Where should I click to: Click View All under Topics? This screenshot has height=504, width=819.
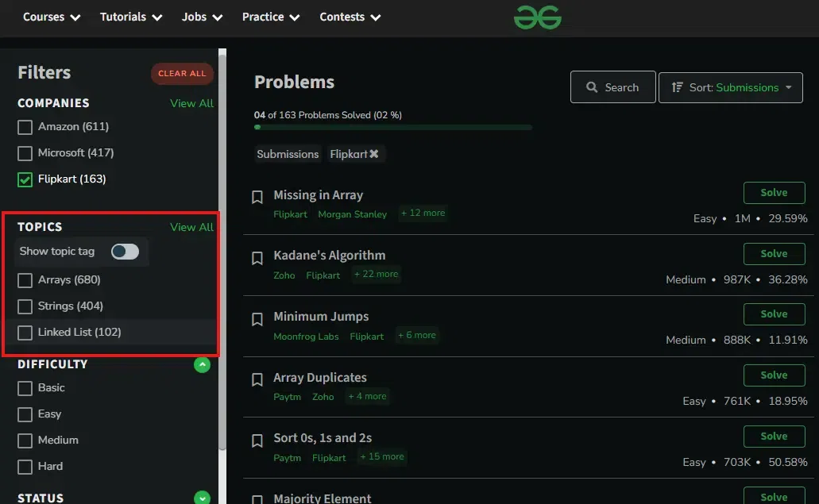[x=191, y=227]
